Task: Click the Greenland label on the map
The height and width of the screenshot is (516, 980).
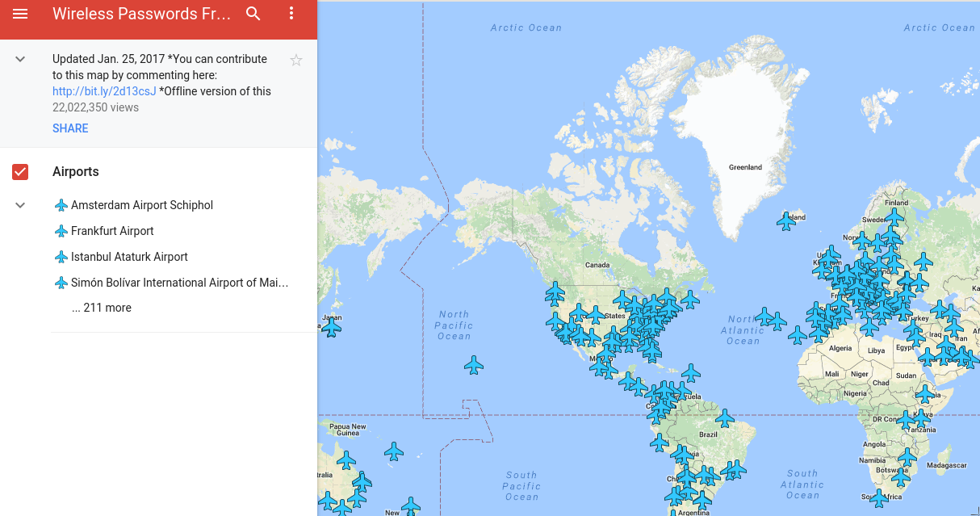Action: coord(747,168)
